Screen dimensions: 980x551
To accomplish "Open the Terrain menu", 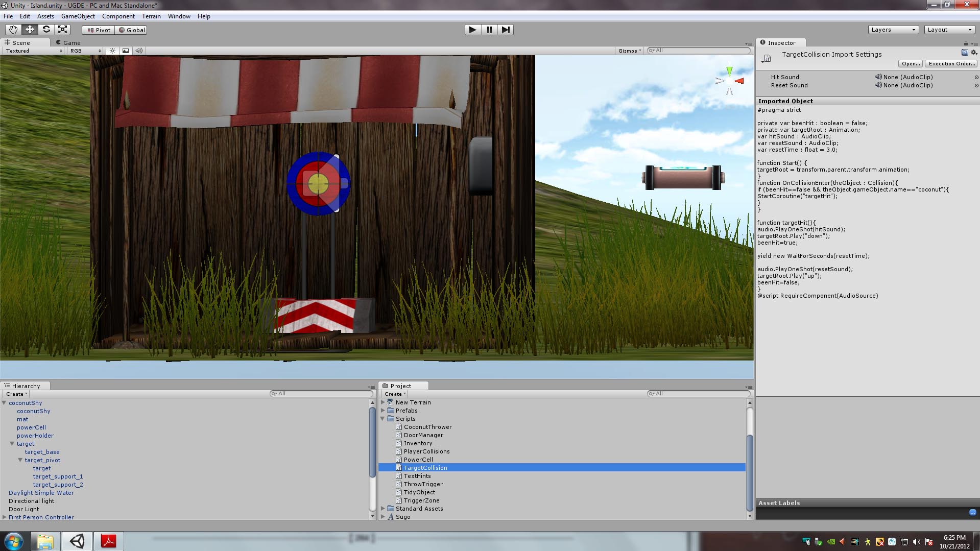I will tap(151, 16).
